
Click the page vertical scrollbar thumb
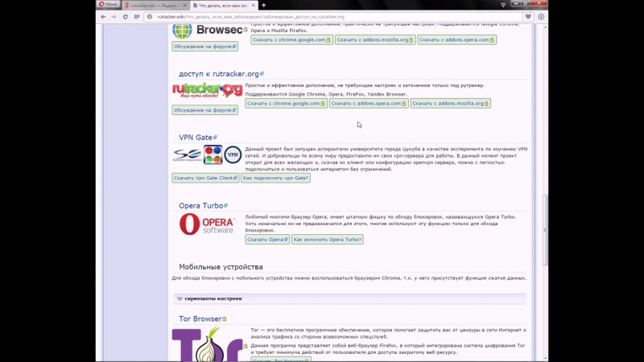pyautogui.click(x=545, y=230)
